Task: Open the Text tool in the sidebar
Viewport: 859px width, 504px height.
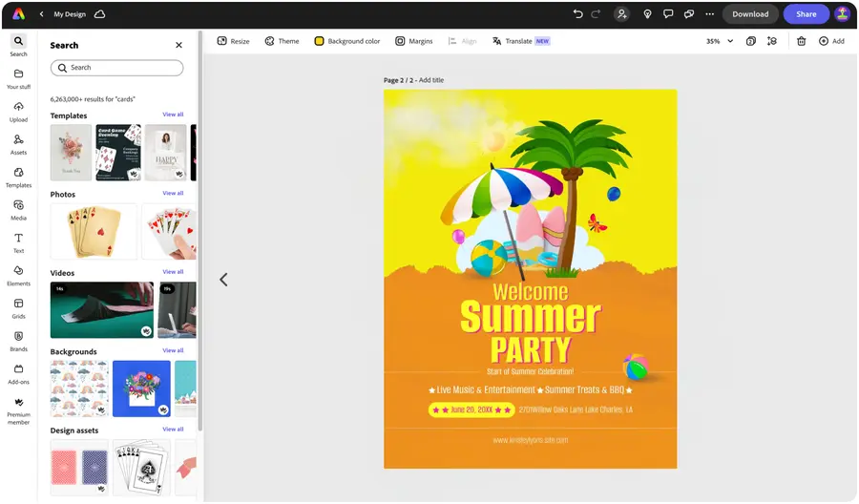Action: [x=19, y=243]
